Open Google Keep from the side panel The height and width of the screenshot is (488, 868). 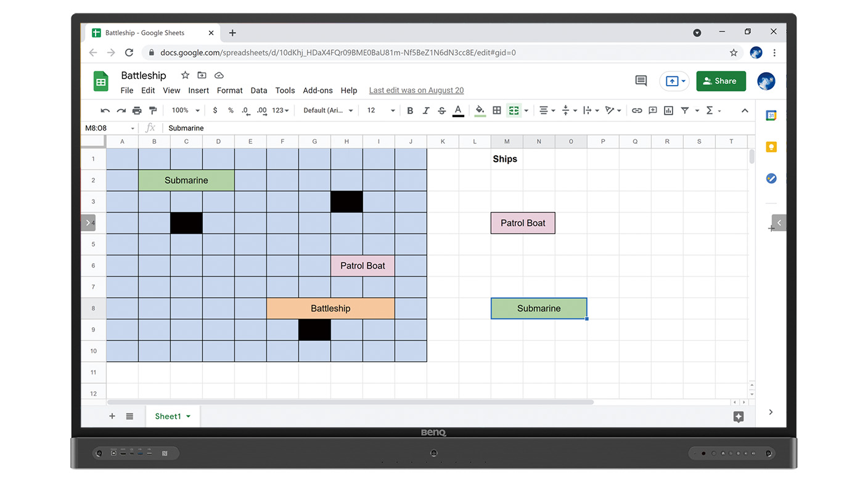tap(771, 147)
